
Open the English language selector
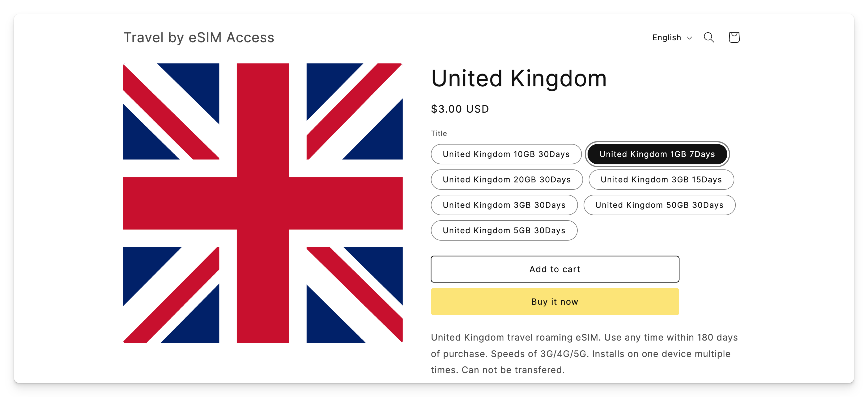[x=667, y=37]
